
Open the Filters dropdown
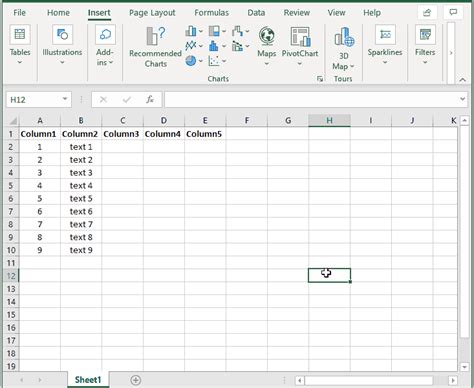[x=425, y=44]
